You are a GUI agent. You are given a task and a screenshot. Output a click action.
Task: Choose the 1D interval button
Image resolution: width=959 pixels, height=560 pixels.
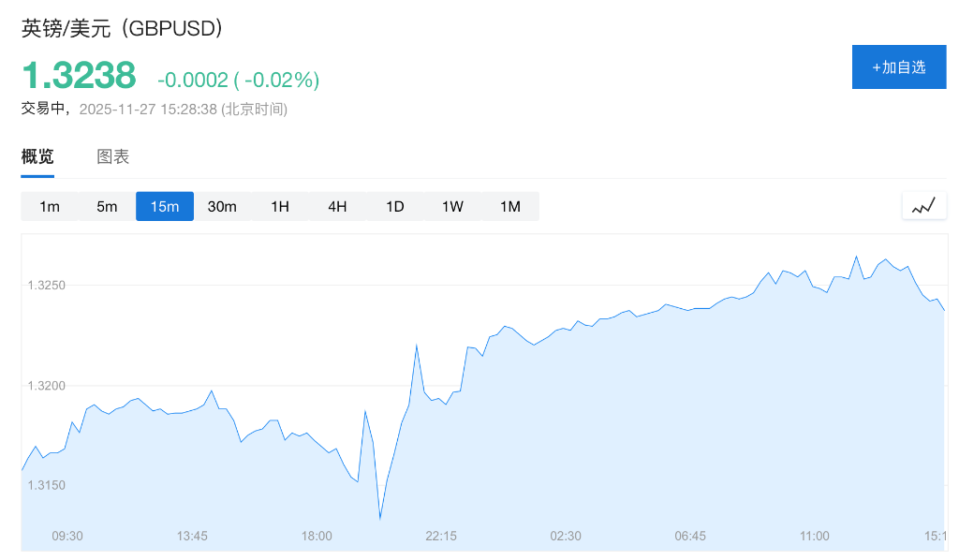click(395, 206)
